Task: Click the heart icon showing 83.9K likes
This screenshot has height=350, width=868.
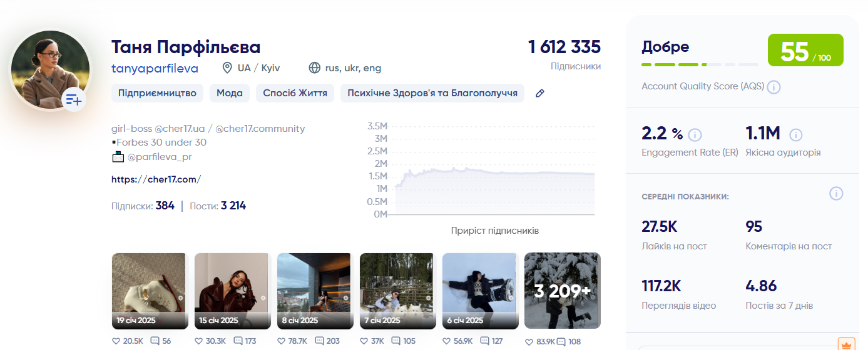Action: pyautogui.click(x=529, y=341)
